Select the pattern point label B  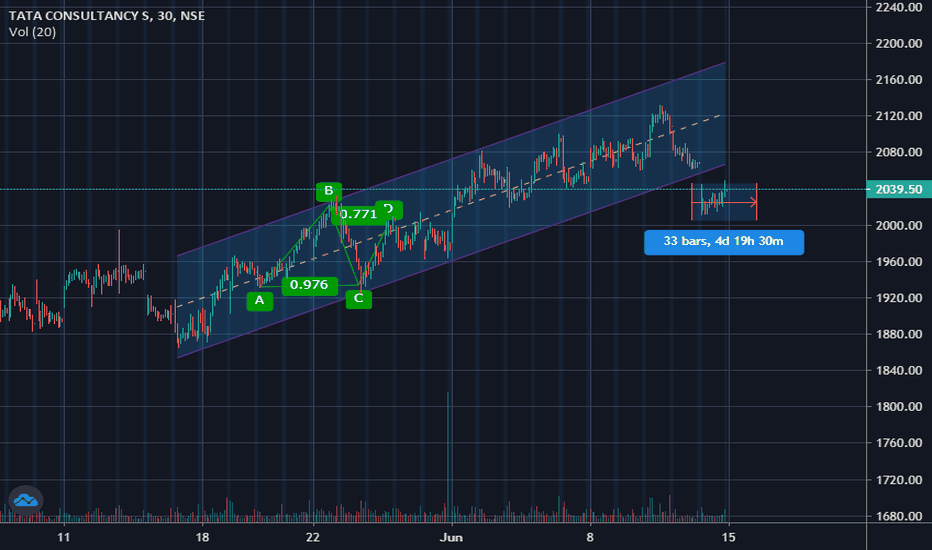329,191
